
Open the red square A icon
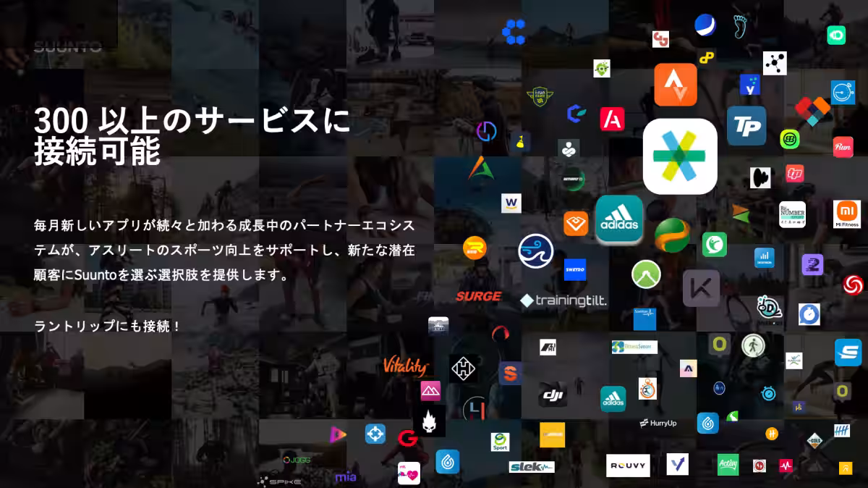[612, 119]
